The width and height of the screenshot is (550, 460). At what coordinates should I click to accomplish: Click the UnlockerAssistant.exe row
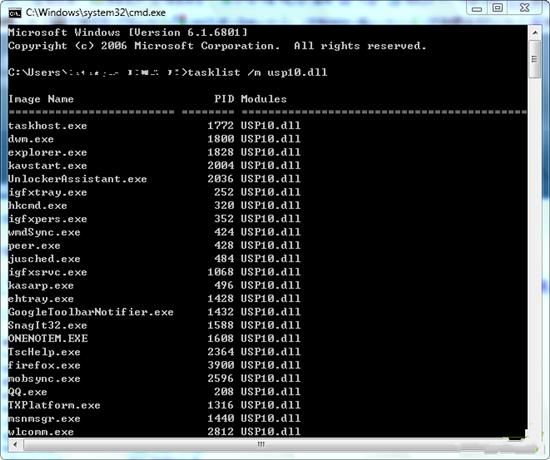point(154,179)
